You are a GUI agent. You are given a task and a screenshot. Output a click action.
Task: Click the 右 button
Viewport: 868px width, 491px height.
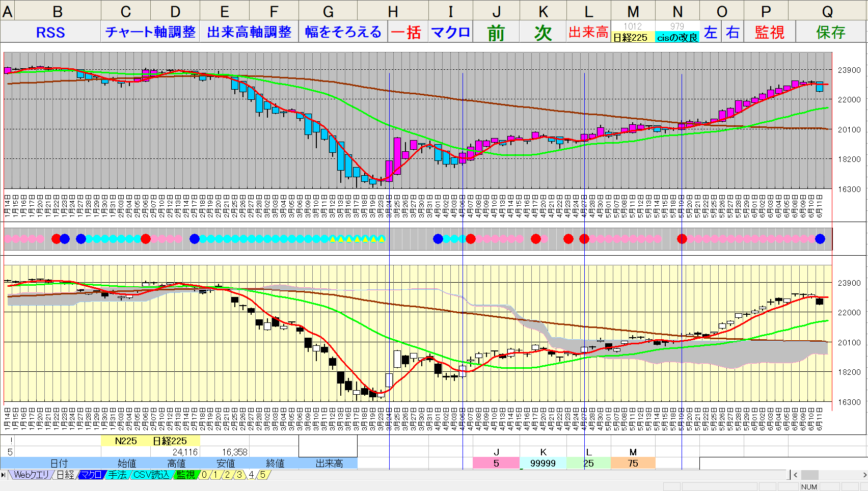(733, 32)
